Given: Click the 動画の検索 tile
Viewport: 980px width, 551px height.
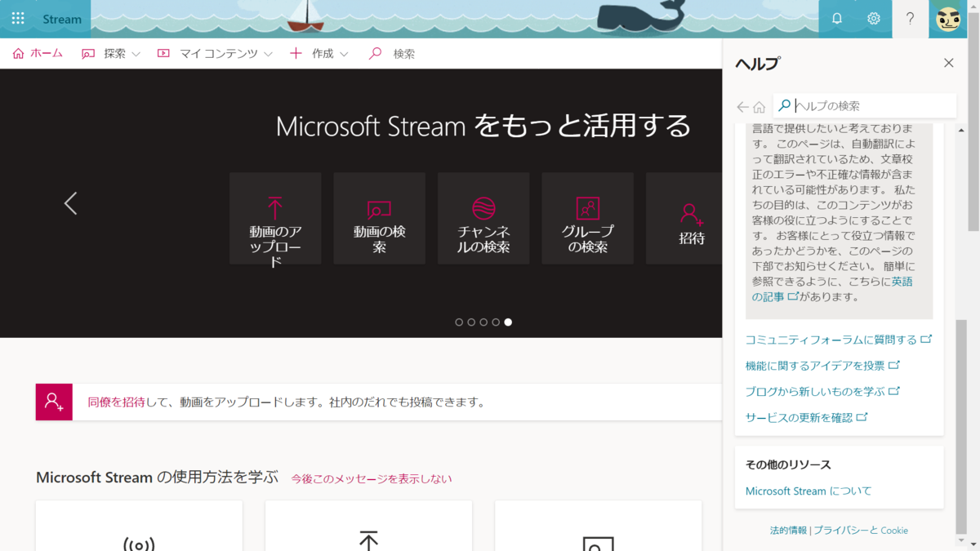Looking at the screenshot, I should click(x=380, y=218).
